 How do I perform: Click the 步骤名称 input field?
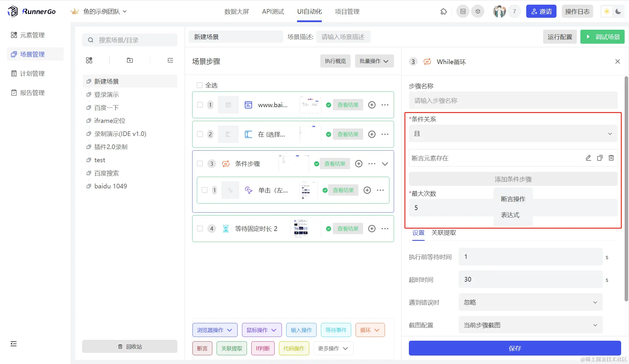[x=513, y=101]
